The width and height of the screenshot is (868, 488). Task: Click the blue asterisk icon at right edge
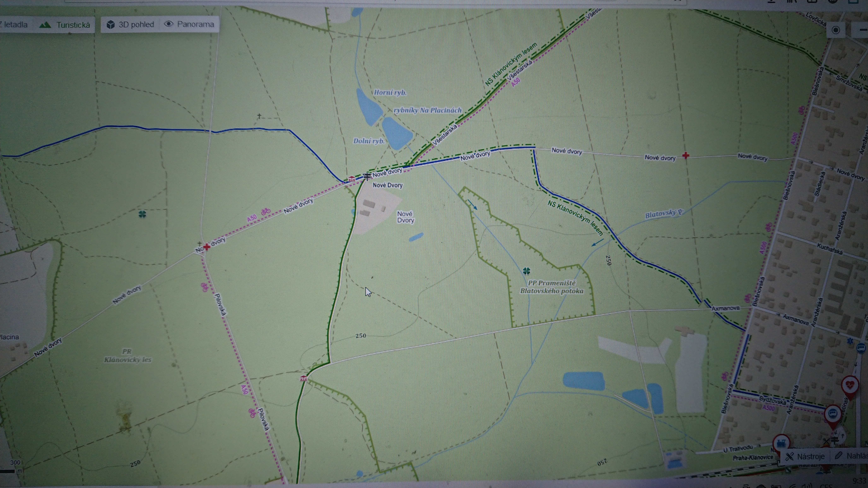tap(850, 341)
